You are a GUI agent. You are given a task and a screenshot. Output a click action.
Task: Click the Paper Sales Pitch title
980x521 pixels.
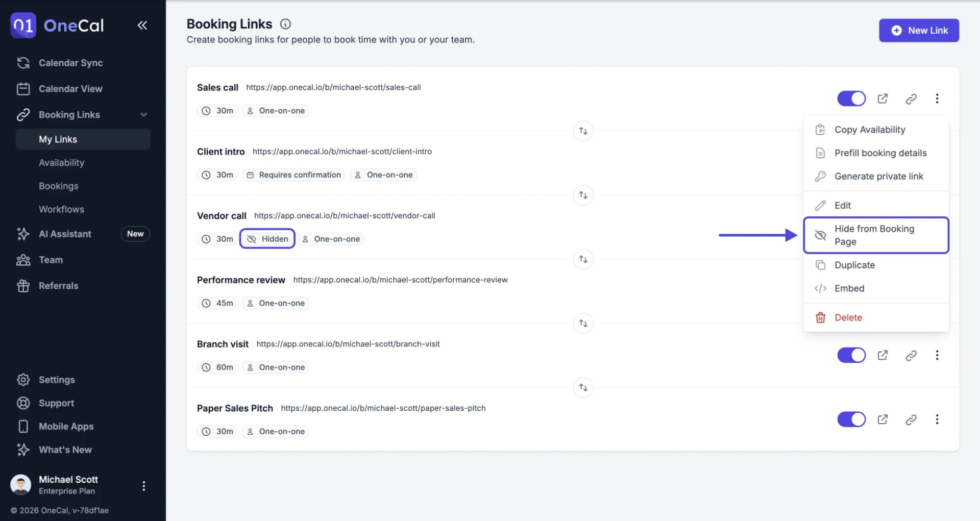[x=235, y=408]
